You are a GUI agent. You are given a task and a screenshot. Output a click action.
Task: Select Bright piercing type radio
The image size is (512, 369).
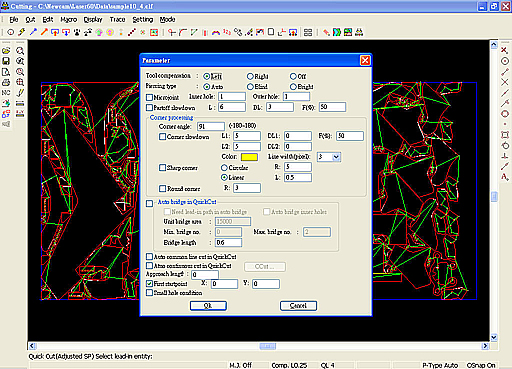[293, 87]
